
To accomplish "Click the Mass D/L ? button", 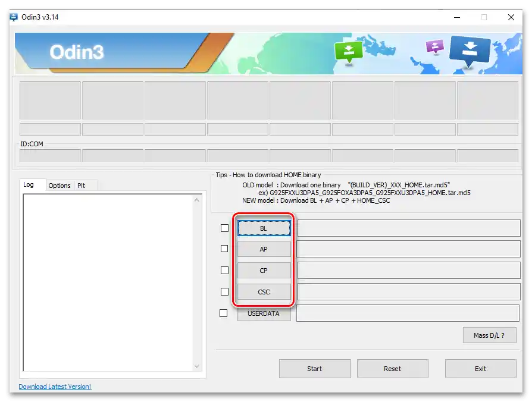I will [490, 335].
